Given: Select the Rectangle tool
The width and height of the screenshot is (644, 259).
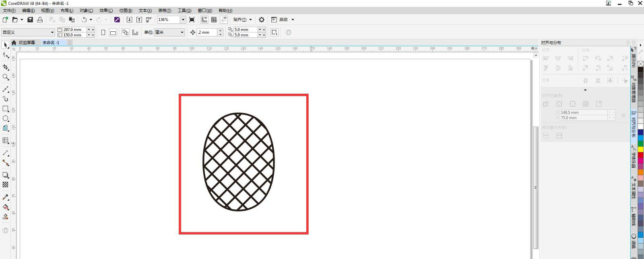Looking at the screenshot, I should pos(5,109).
